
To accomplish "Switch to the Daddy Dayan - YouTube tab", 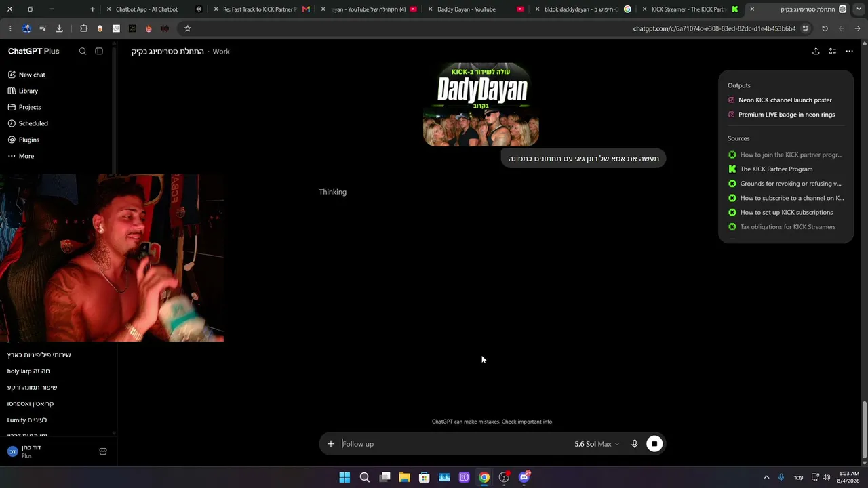I will [x=475, y=9].
